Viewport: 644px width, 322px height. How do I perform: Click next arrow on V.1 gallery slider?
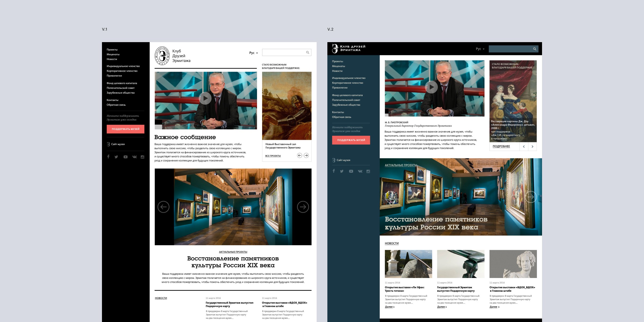tap(303, 207)
